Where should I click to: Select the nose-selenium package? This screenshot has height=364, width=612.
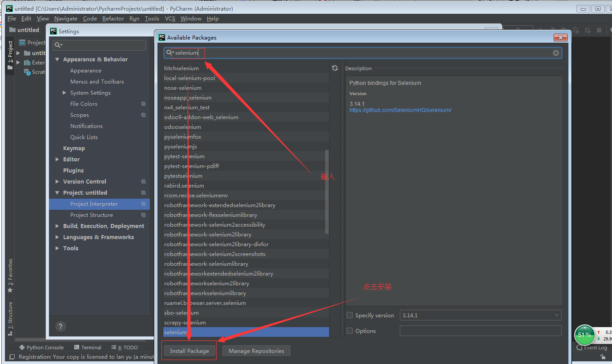coord(246,88)
